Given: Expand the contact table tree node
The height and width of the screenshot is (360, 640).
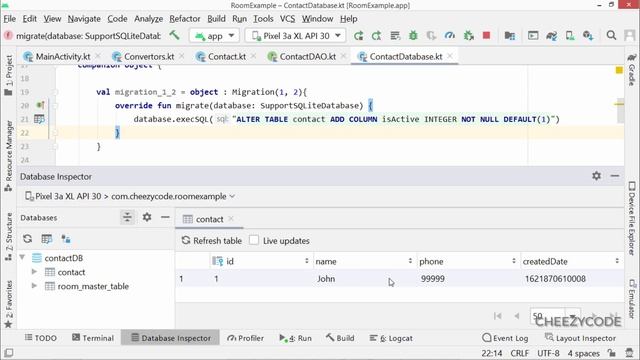Looking at the screenshot, I should [34, 272].
